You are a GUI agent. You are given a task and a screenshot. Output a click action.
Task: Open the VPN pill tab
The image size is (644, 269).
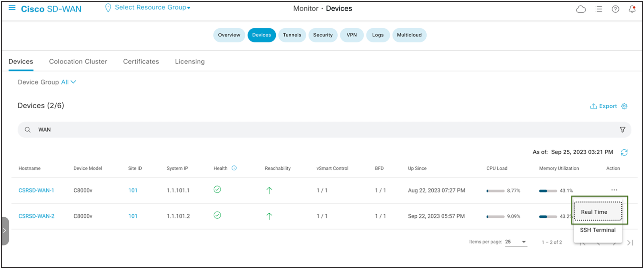352,35
